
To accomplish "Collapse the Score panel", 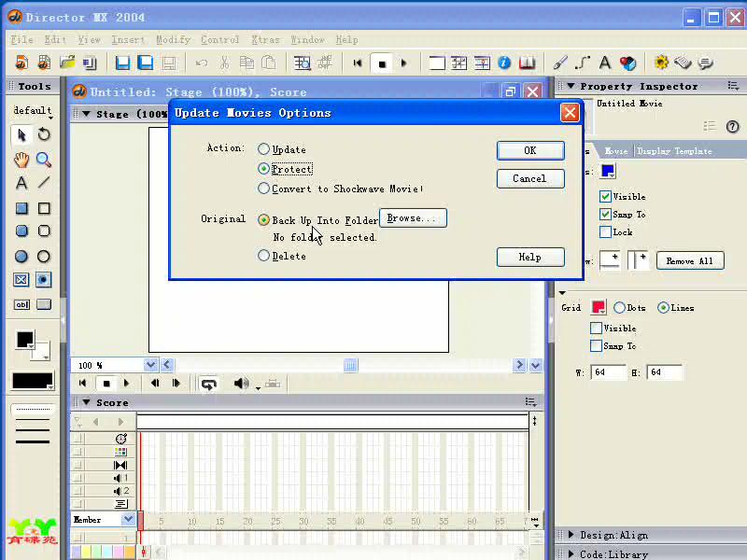I will coord(86,402).
